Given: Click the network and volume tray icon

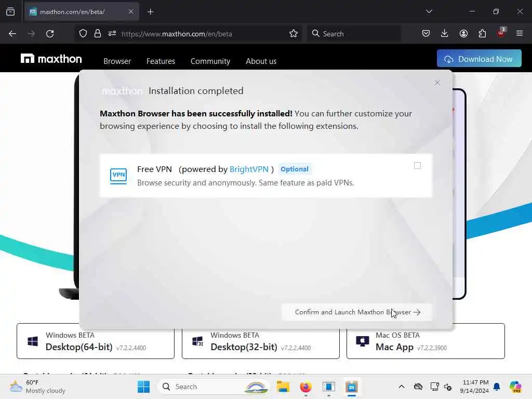Looking at the screenshot, I should click(448, 387).
